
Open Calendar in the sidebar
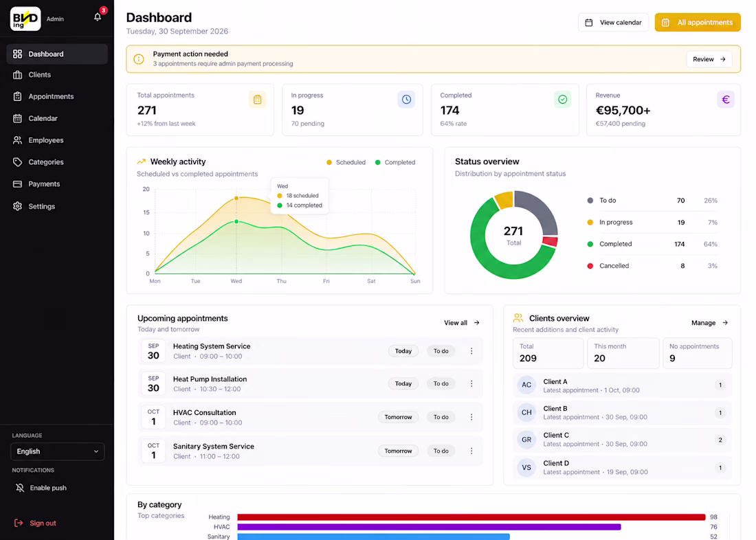(x=57, y=118)
